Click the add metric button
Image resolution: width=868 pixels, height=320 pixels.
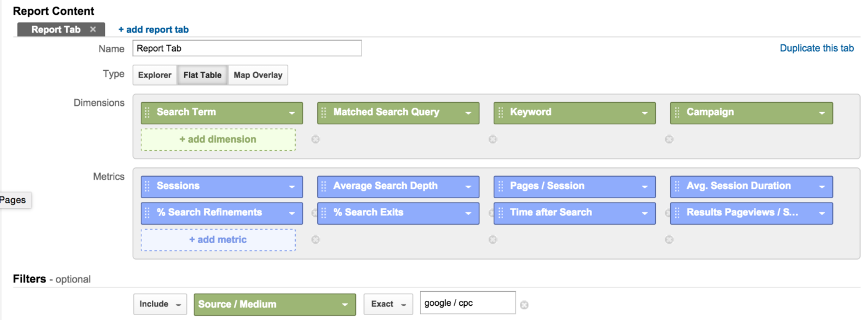[x=218, y=240]
